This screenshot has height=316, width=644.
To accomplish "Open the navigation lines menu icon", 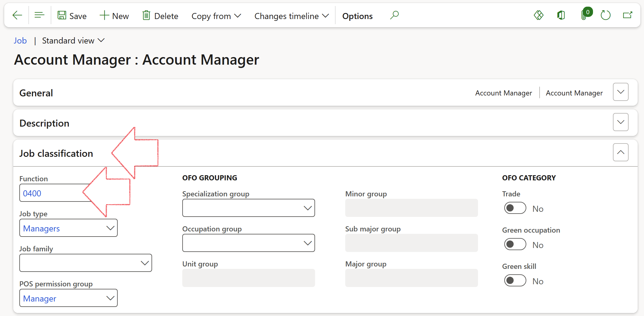I will (x=39, y=15).
